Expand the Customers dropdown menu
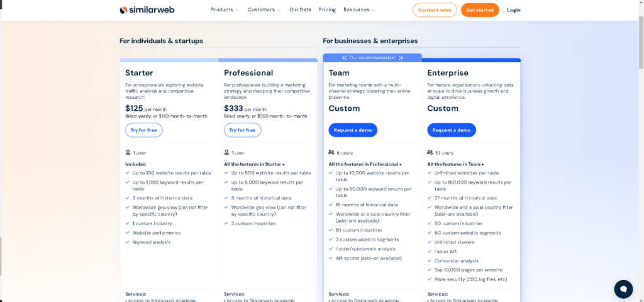This screenshot has height=302, width=644. point(264,10)
